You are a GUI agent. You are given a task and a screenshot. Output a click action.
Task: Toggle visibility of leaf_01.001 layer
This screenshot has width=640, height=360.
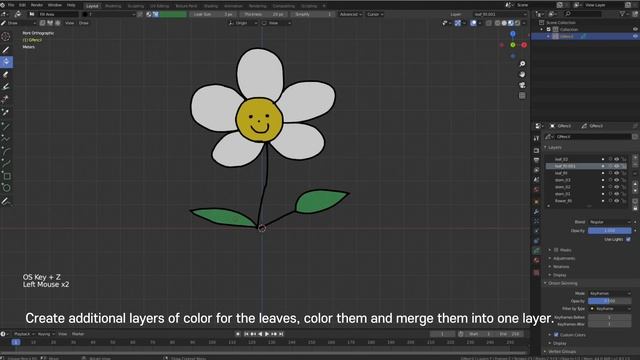[x=617, y=166]
